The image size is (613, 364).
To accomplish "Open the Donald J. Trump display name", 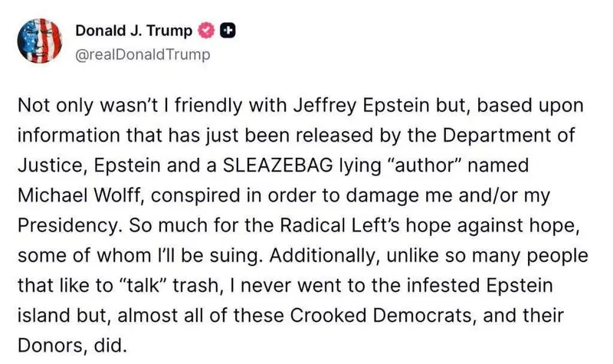I will tap(134, 31).
